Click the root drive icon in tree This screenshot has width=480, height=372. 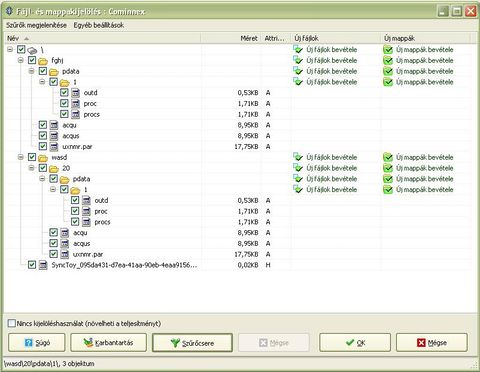point(32,50)
